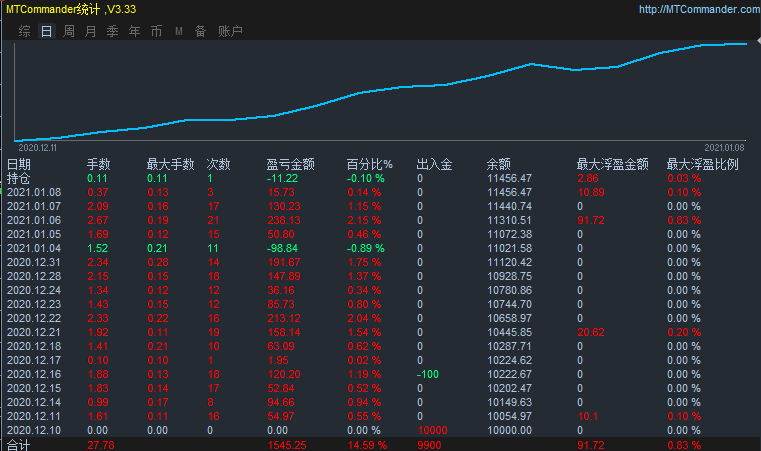
Task: Select the 持仓 row label
Action: [x=18, y=179]
